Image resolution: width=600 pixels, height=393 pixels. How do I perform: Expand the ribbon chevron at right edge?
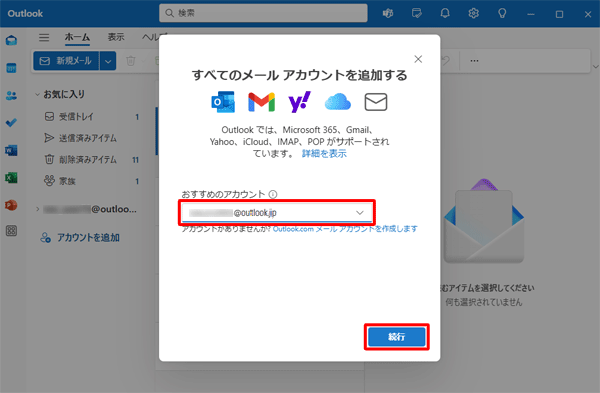[596, 67]
